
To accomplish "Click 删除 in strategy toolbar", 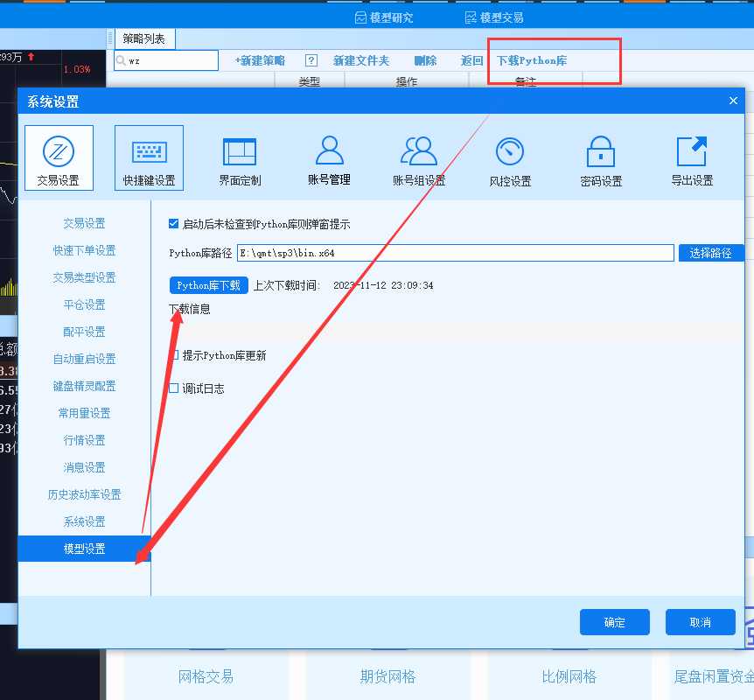I will [426, 60].
